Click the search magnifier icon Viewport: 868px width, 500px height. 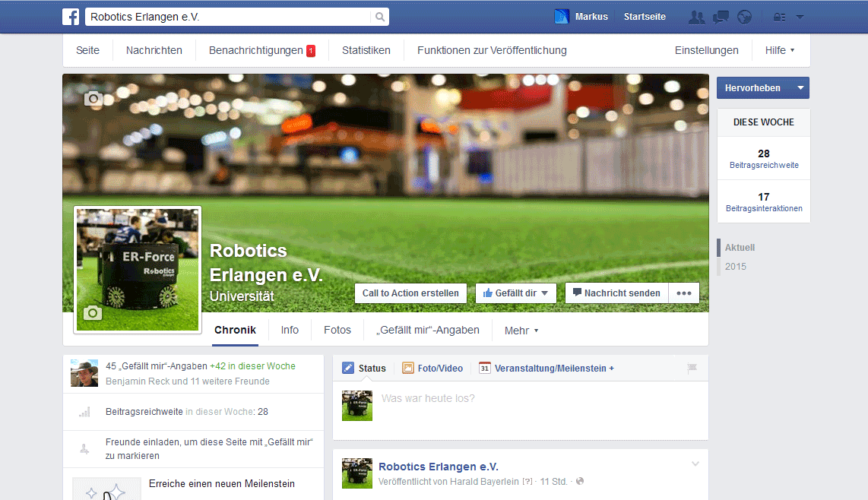(380, 17)
